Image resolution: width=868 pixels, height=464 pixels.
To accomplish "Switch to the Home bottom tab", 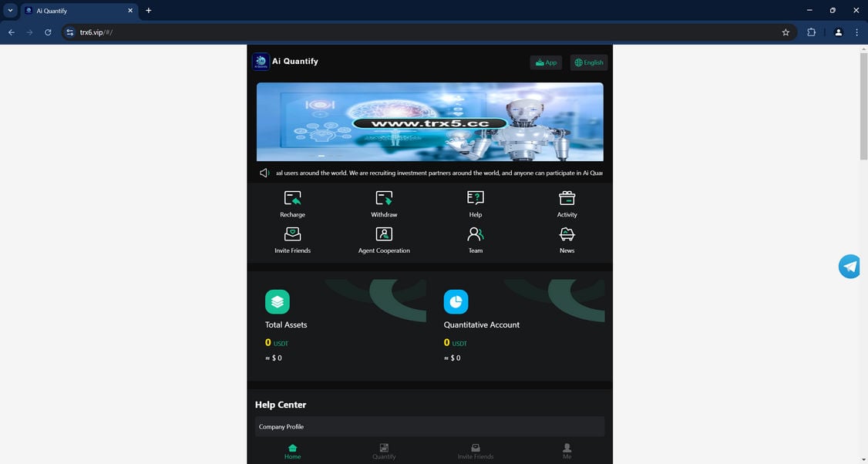I will point(292,452).
